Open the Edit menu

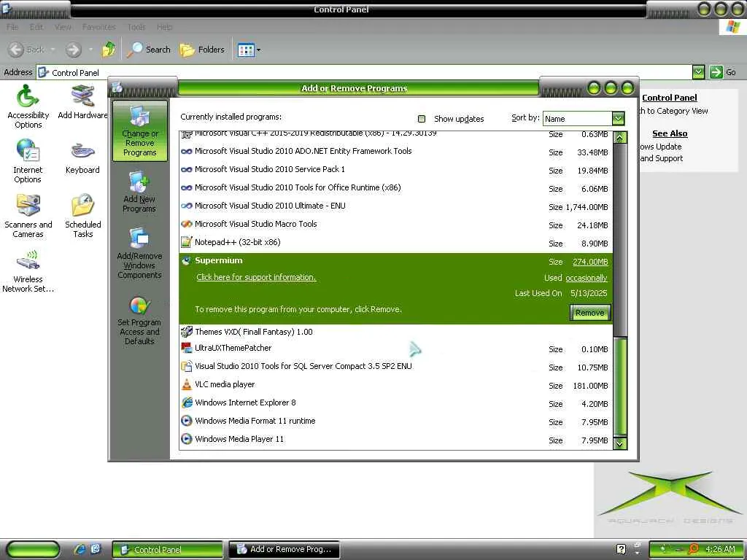point(36,27)
